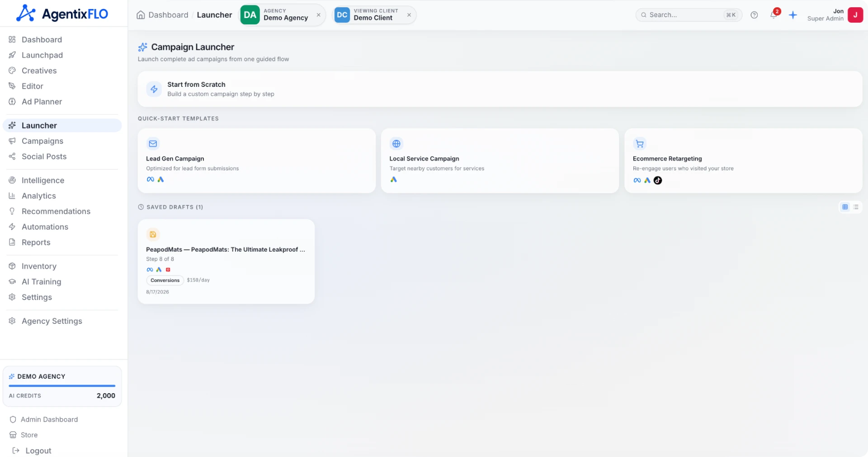Click the Conversions tag on draft
This screenshot has height=457, width=868.
pos(165,281)
